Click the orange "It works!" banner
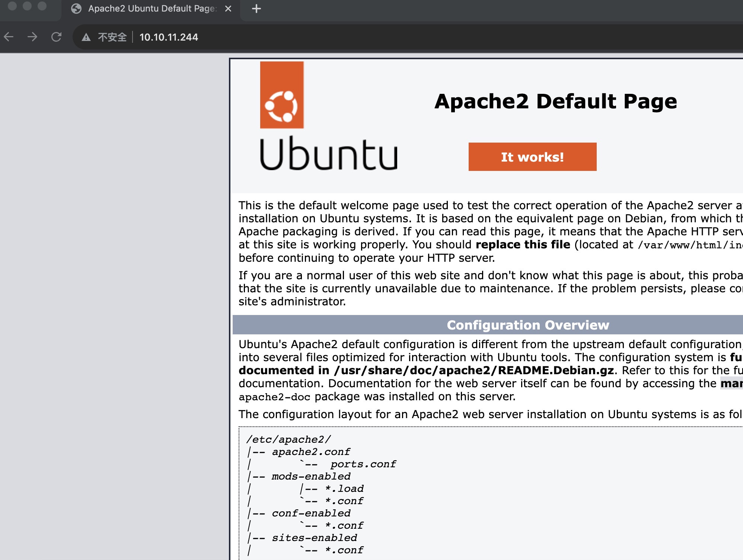 tap(532, 157)
